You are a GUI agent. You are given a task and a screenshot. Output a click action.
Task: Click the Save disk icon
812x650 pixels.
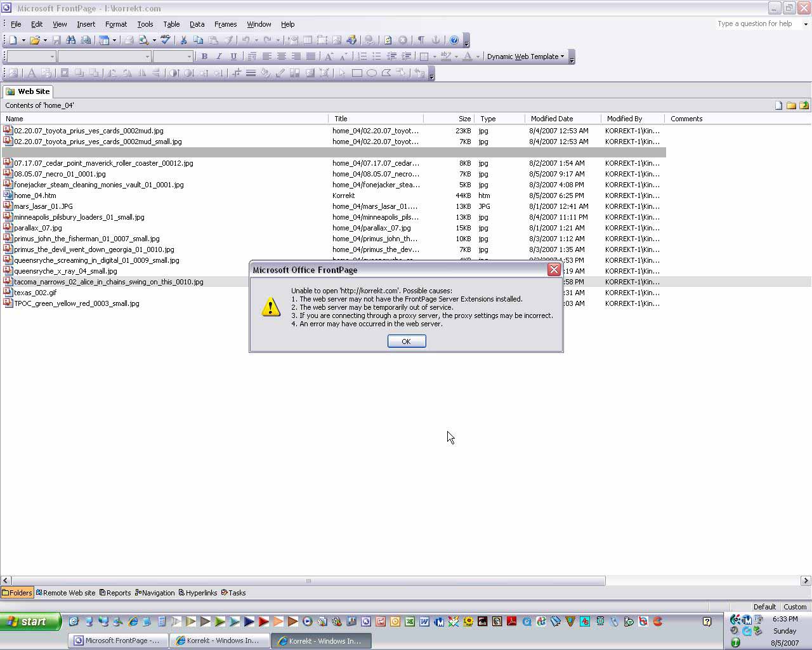click(56, 40)
